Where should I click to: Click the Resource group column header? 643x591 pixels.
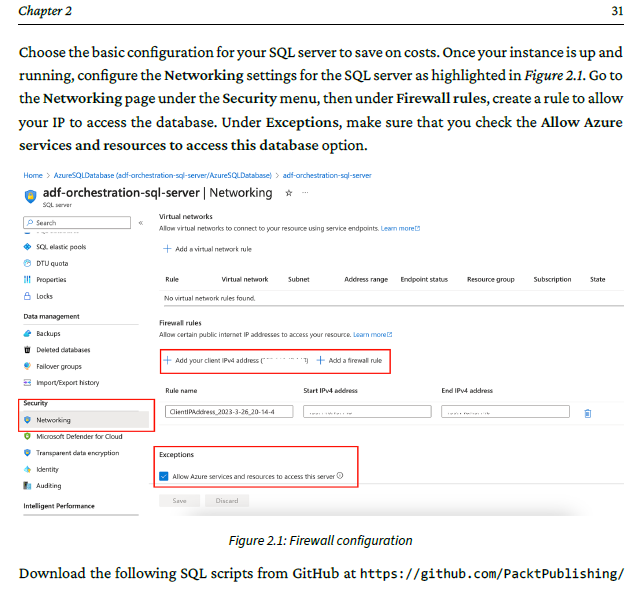(x=490, y=279)
